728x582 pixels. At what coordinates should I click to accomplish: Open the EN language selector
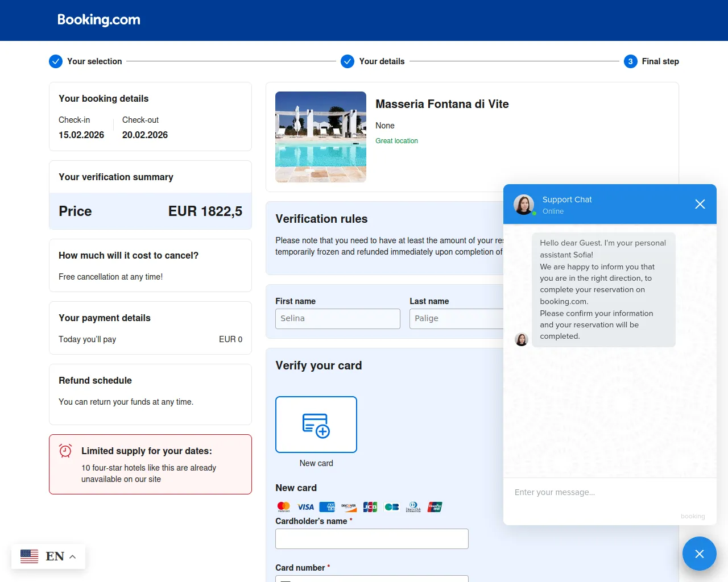(x=48, y=556)
